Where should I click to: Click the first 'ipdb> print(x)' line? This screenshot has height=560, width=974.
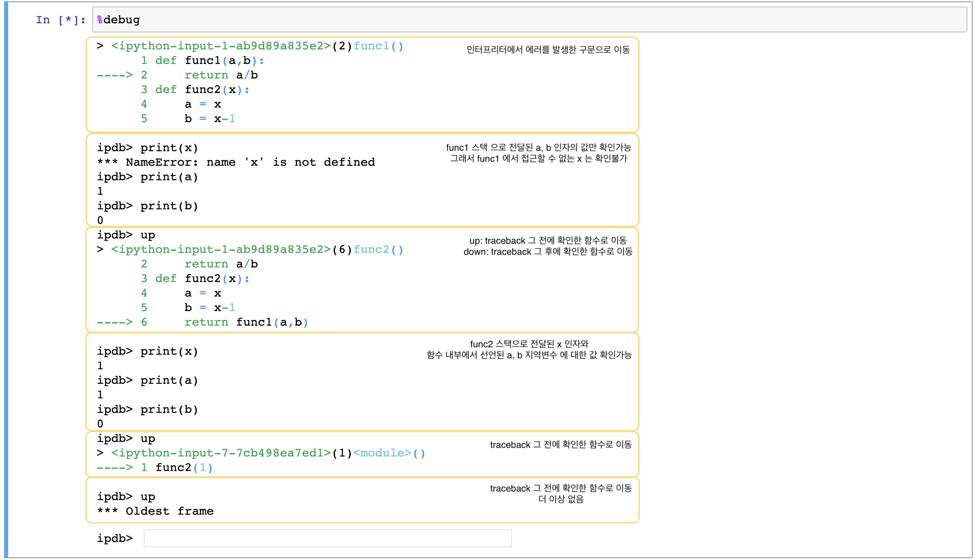[147, 148]
